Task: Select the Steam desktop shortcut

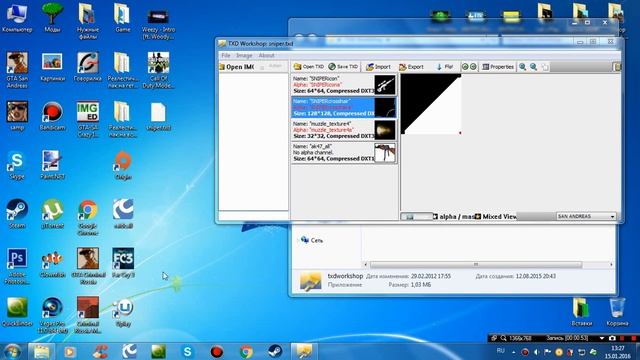Action: [x=17, y=214]
